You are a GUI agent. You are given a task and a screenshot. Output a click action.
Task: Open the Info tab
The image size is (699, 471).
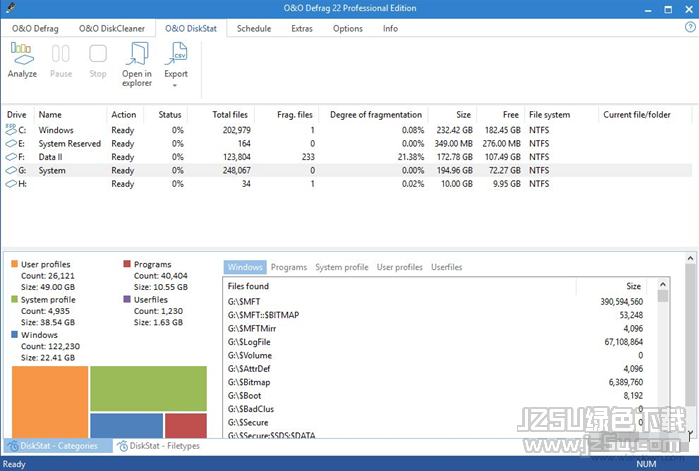pos(390,29)
